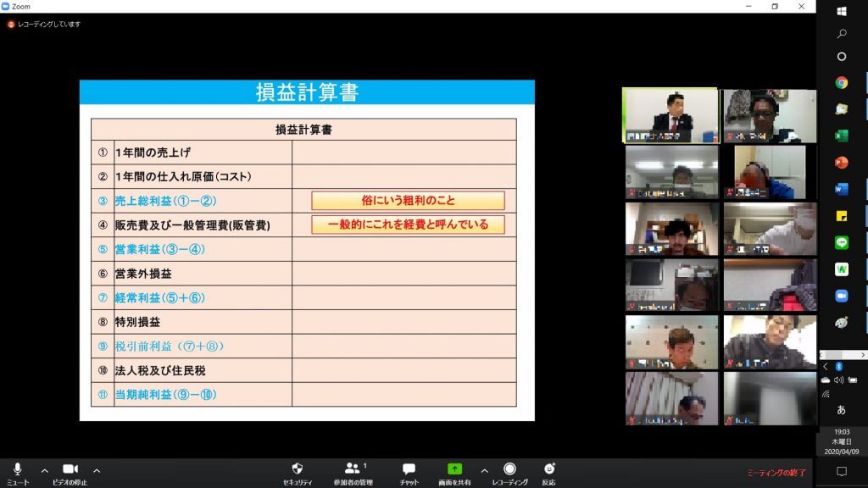The image size is (868, 488).
Task: Click blue row 税引前利益(⑦+⑧)
Action: pyautogui.click(x=170, y=347)
